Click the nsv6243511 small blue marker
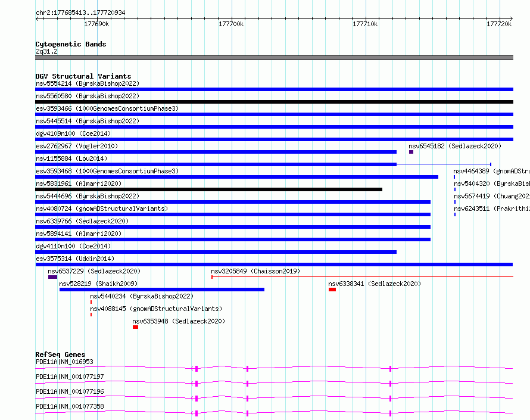 455,214
